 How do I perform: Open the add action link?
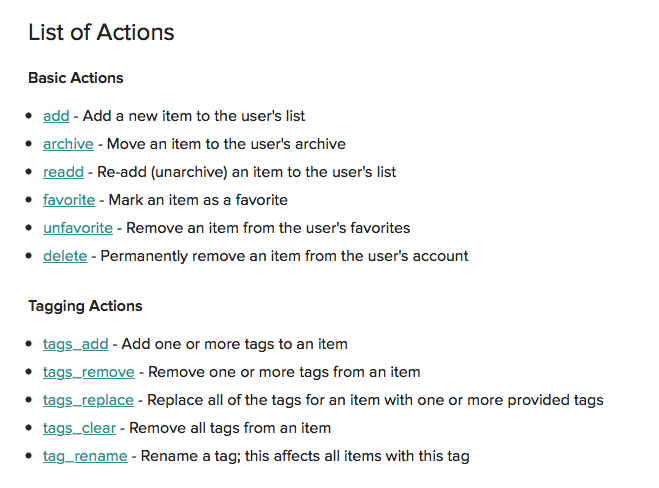click(x=56, y=116)
